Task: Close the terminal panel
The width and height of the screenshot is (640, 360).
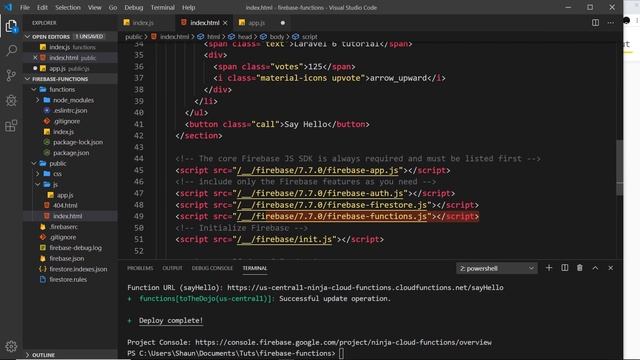Action: pos(611,268)
